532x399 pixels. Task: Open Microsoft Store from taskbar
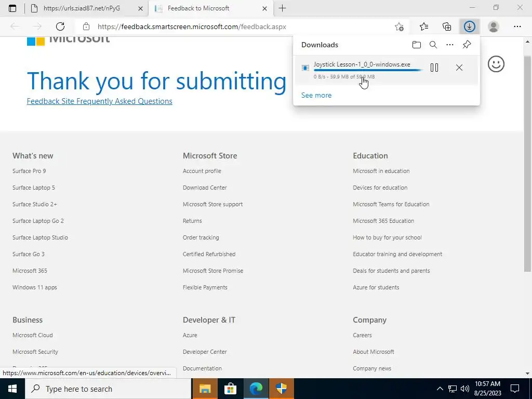click(x=230, y=389)
